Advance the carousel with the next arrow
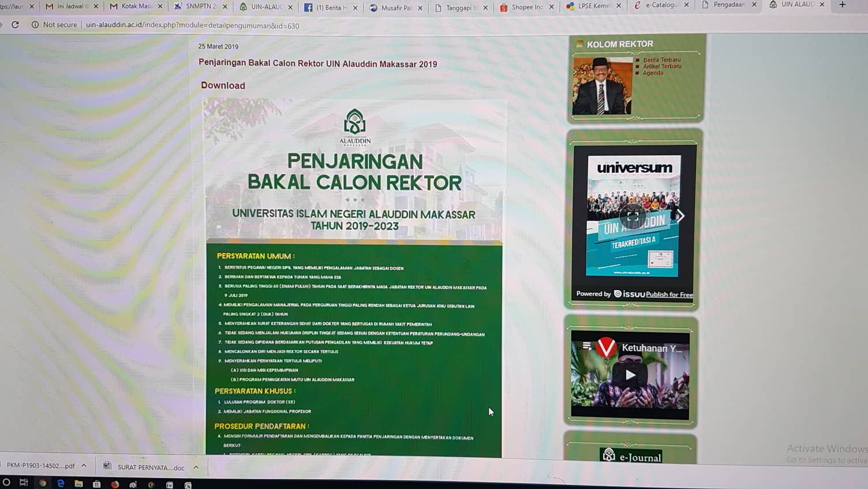This screenshot has width=868, height=489. tap(680, 216)
